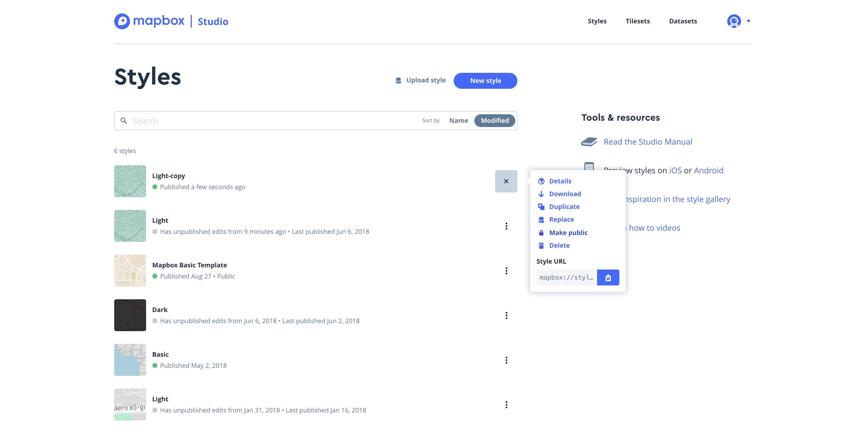Image resolution: width=868 pixels, height=438 pixels.
Task: Click the "Style URL" label
Action: [x=551, y=261]
